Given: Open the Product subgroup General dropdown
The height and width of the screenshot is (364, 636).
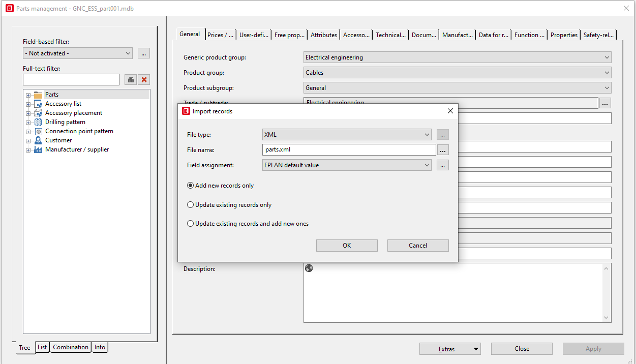Looking at the screenshot, I should pos(458,88).
